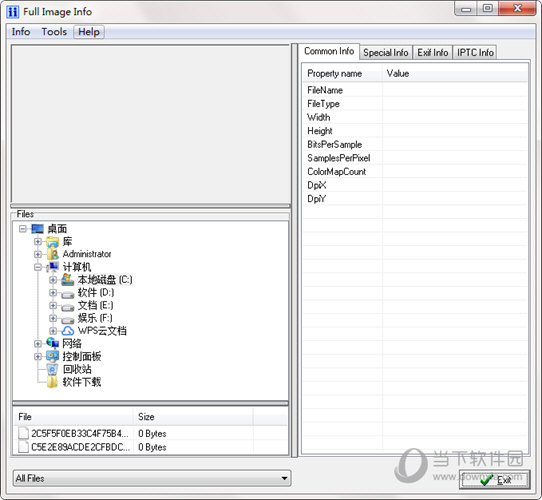Expand the 库 library tree node
The width and height of the screenshot is (542, 500).
click(38, 241)
